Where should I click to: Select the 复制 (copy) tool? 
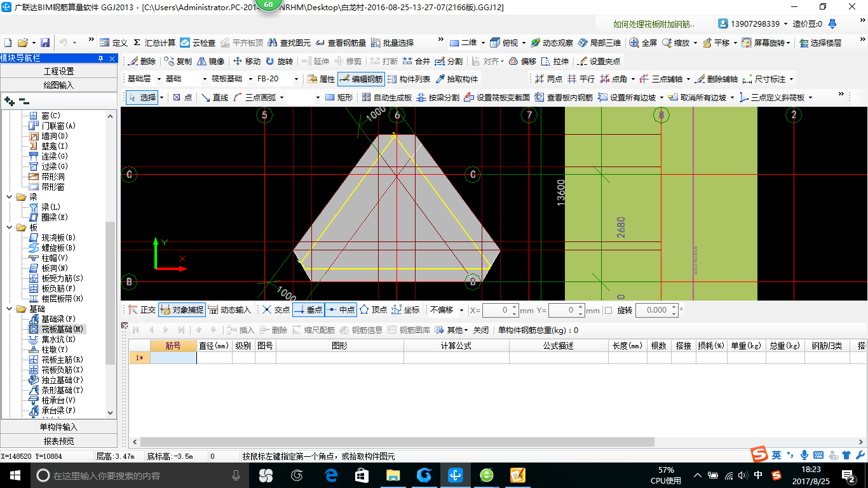177,62
